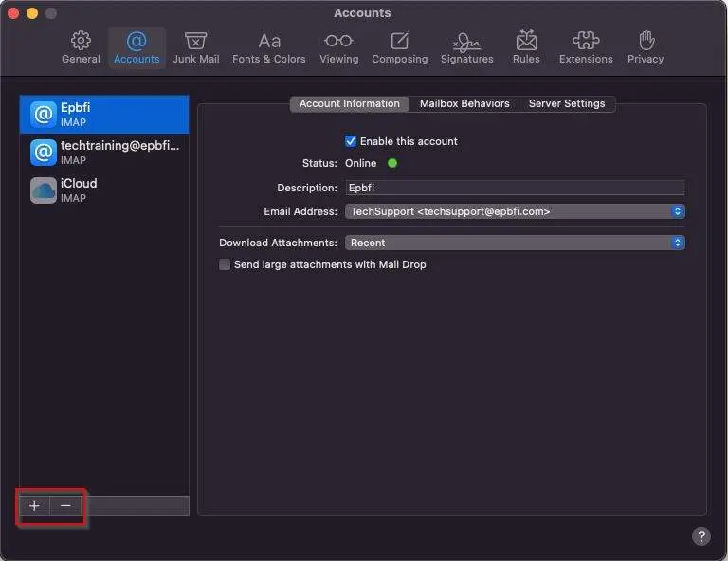Click the minus button to remove account
The height and width of the screenshot is (561, 728).
pos(65,506)
